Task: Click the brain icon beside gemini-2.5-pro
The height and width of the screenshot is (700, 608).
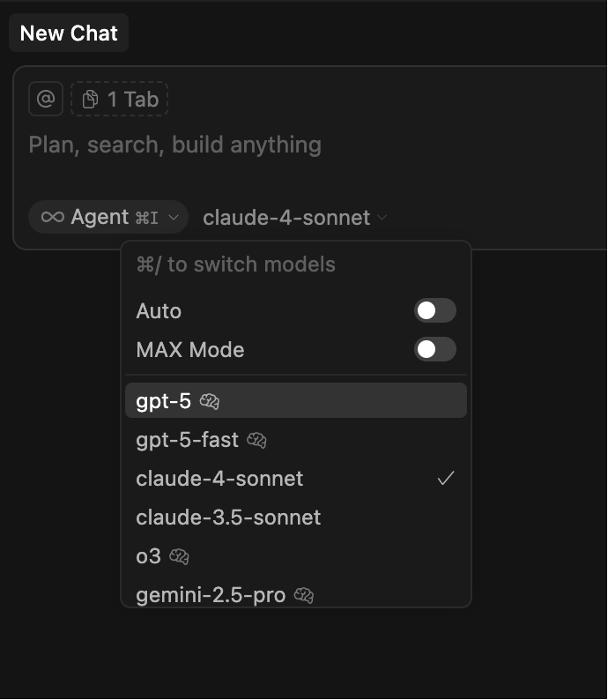Action: click(x=304, y=595)
